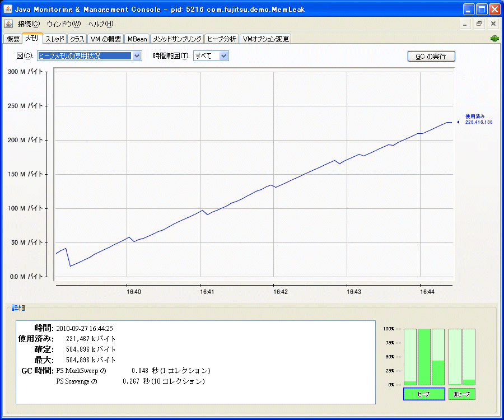
Task: Minimize the inner connection frame
Action: pyautogui.click(x=465, y=24)
